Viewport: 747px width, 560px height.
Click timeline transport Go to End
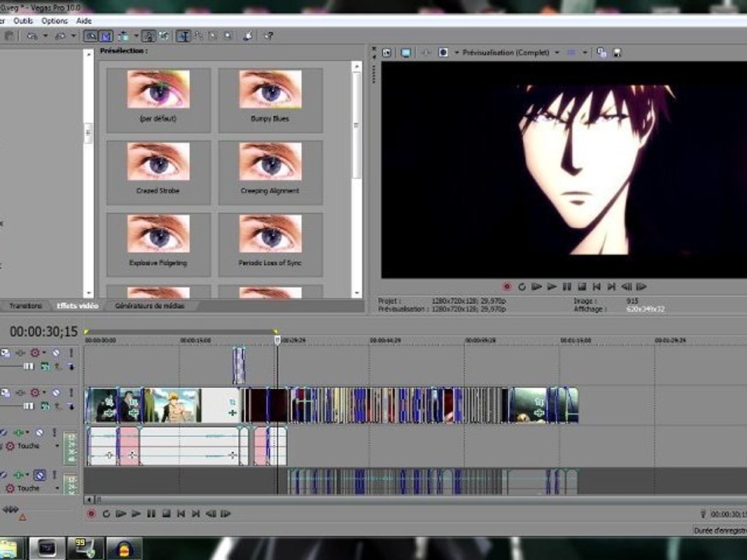tap(196, 514)
